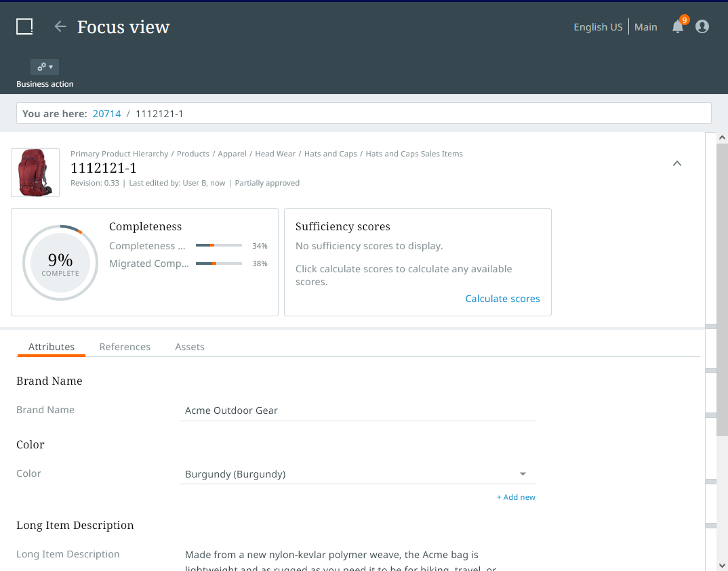Click the Migrated Completeness progress bar
The height and width of the screenshot is (571, 728).
218,263
